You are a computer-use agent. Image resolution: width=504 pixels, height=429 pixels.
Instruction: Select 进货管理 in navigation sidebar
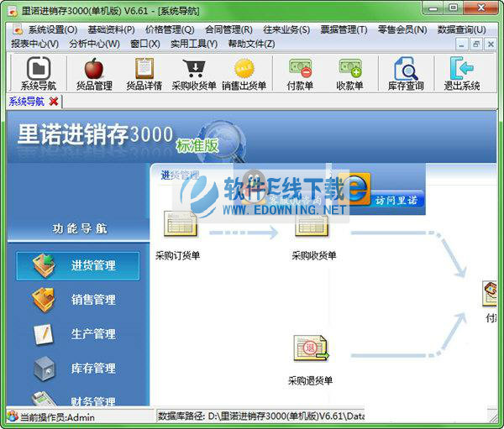tap(78, 265)
